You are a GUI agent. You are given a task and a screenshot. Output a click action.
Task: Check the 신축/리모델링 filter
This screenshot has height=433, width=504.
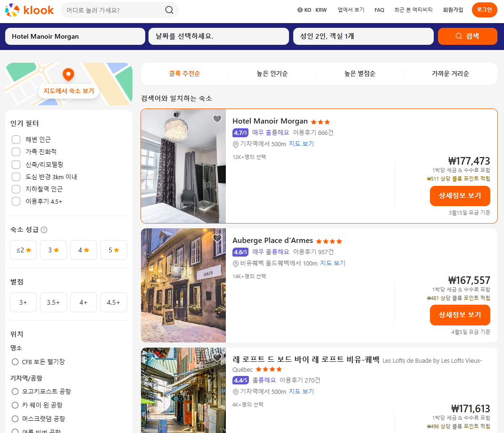point(16,165)
